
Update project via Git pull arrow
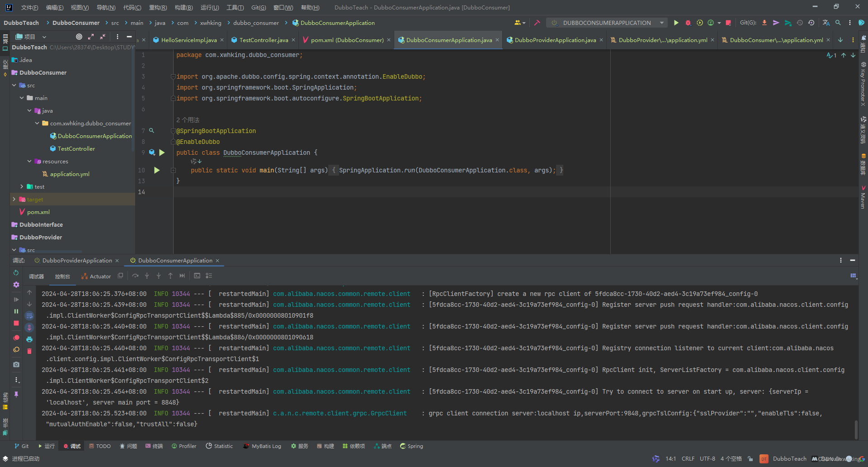(764, 23)
